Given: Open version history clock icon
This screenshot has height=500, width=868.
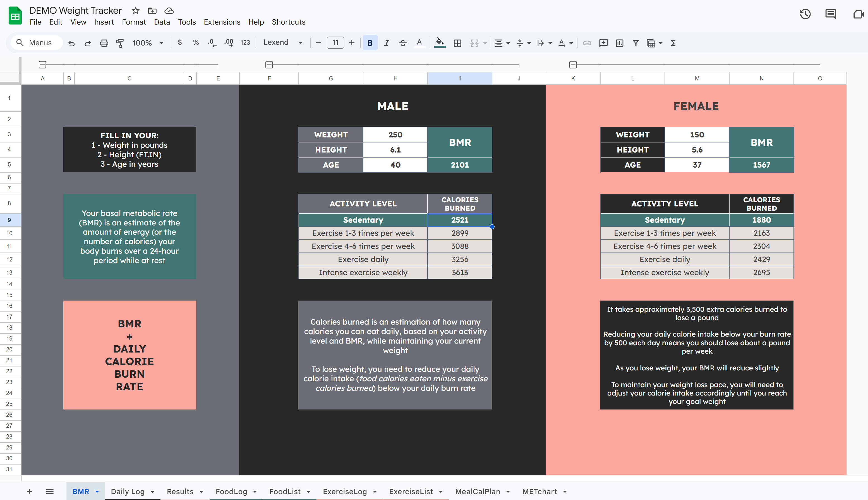Looking at the screenshot, I should click(805, 14).
